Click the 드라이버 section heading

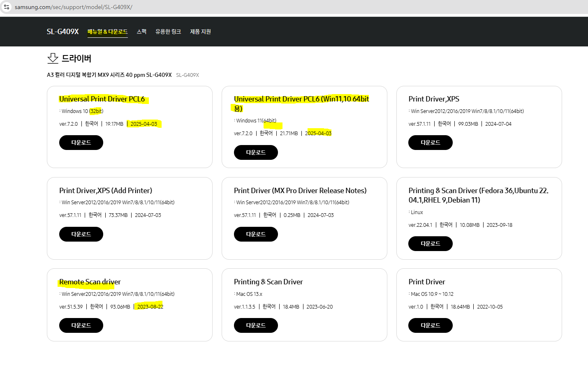(76, 58)
